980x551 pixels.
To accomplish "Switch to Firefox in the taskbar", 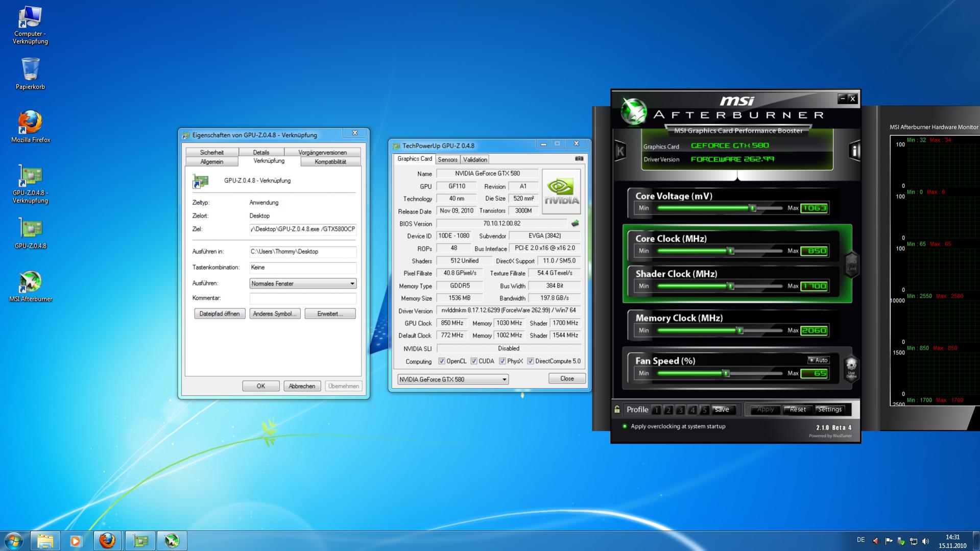I will (107, 541).
